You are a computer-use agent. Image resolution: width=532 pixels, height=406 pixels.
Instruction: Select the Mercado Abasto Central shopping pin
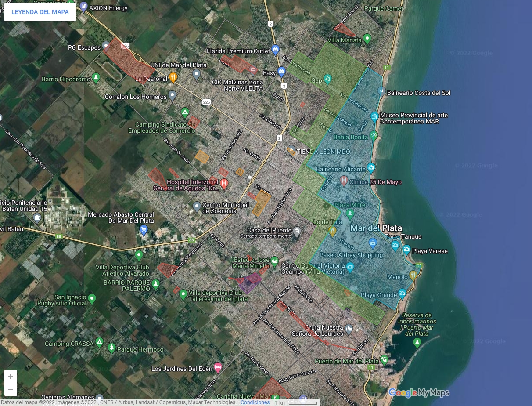click(144, 229)
